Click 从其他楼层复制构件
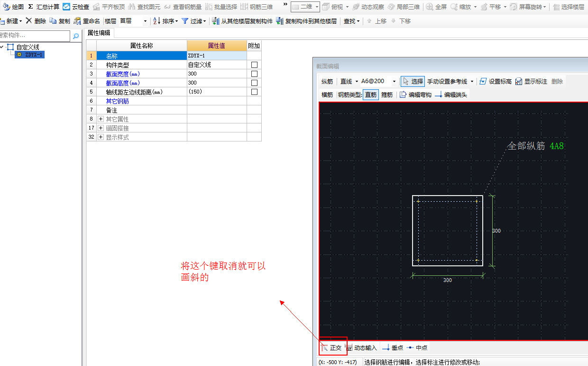The width and height of the screenshot is (588, 366). click(x=242, y=21)
